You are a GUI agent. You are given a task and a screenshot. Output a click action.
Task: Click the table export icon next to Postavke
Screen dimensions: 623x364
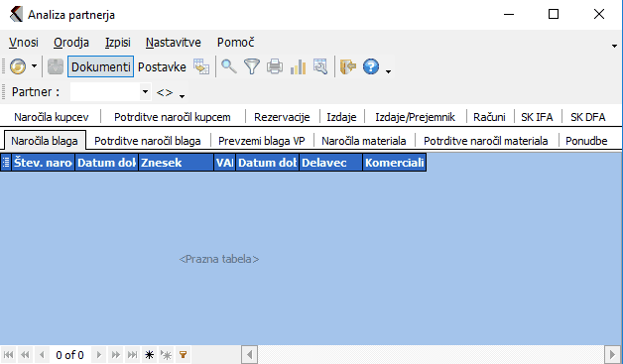pyautogui.click(x=201, y=66)
